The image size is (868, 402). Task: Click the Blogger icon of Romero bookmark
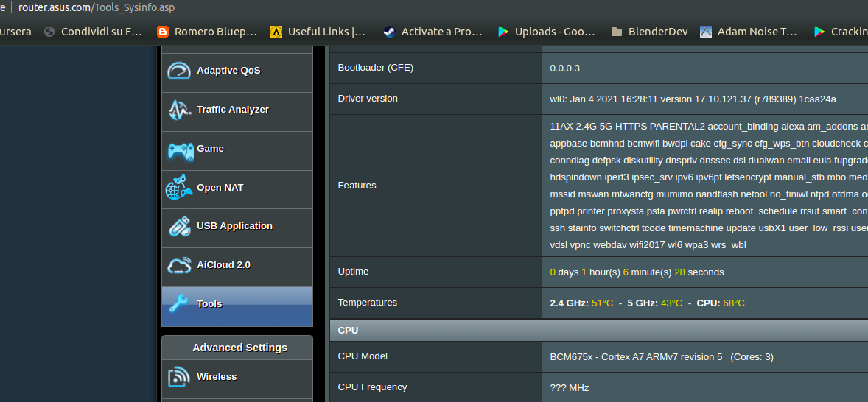pos(163,32)
